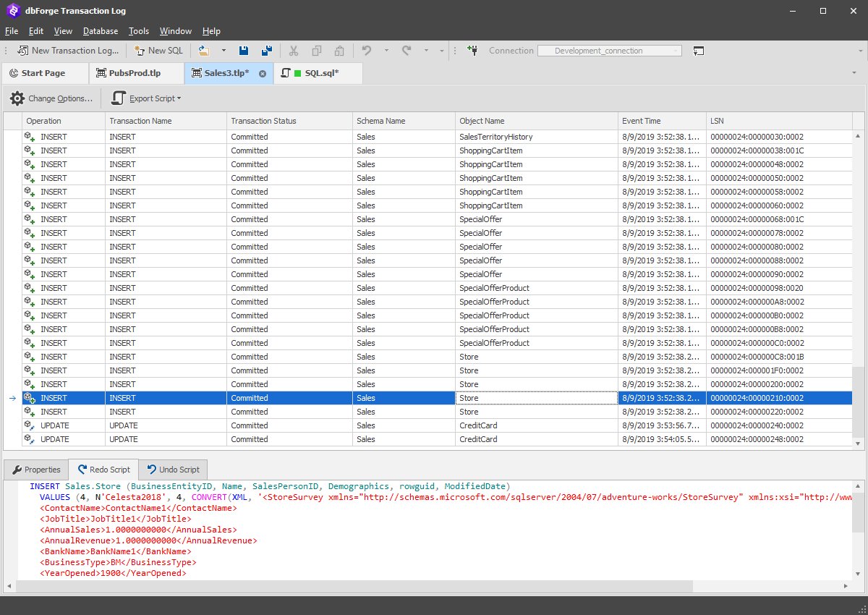
Task: Create a new transaction log analysis
Action: coord(67,51)
